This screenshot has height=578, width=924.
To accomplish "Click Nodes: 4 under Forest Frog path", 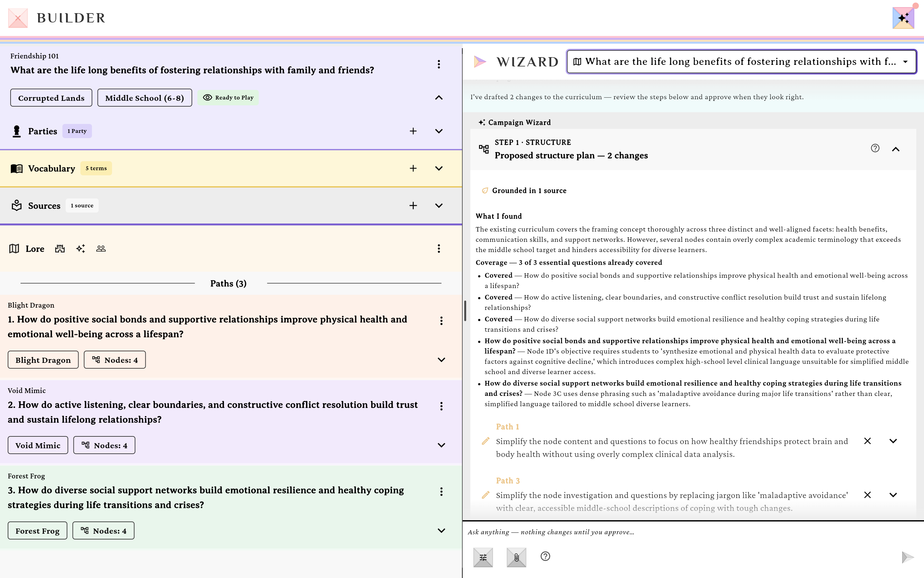I will pyautogui.click(x=104, y=531).
